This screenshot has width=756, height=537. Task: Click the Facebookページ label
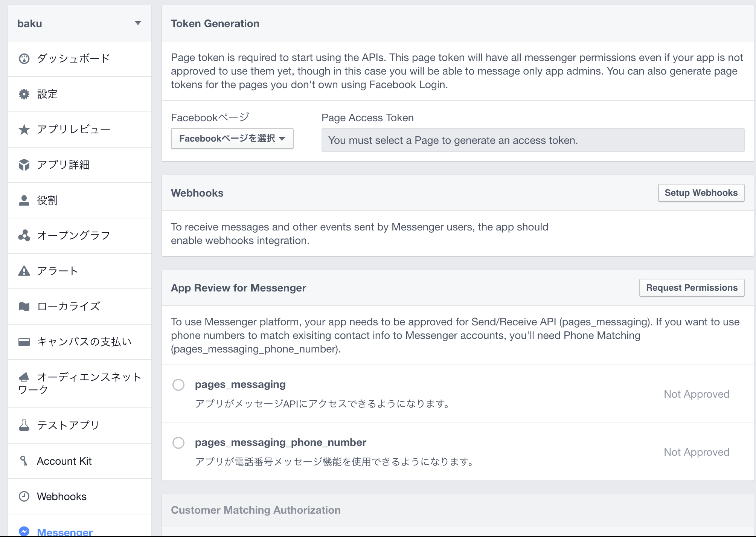(210, 118)
